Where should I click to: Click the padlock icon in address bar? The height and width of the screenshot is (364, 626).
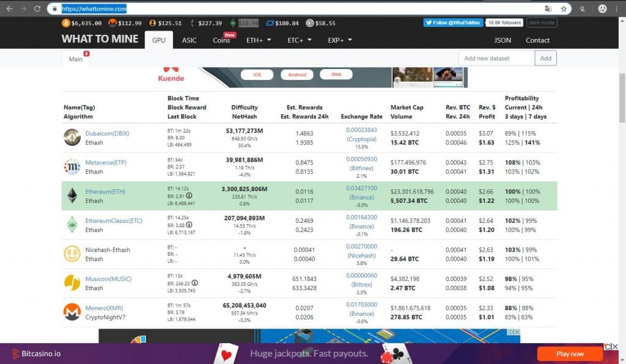[54, 9]
